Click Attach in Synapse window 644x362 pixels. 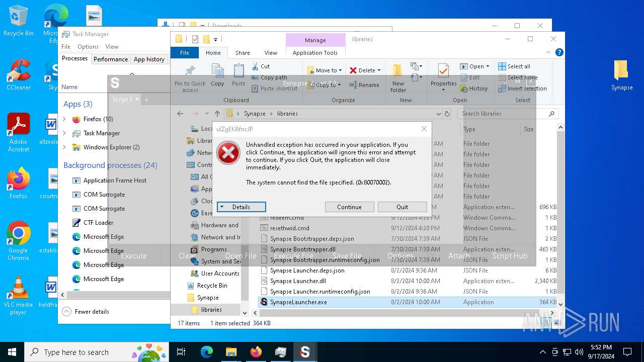pyautogui.click(x=459, y=255)
